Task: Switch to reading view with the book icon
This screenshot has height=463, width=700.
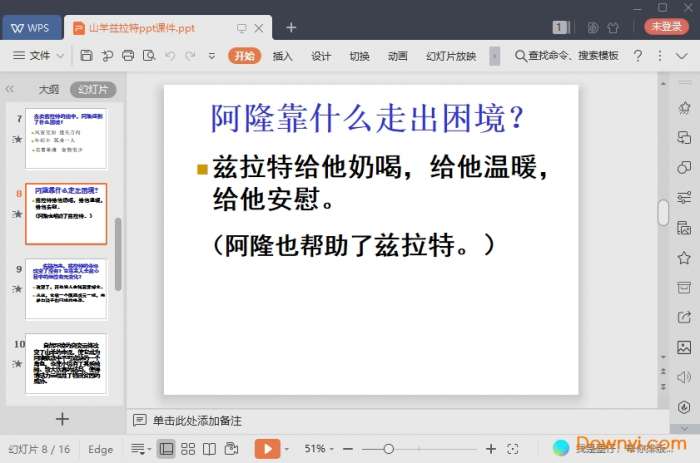Action: click(209, 449)
